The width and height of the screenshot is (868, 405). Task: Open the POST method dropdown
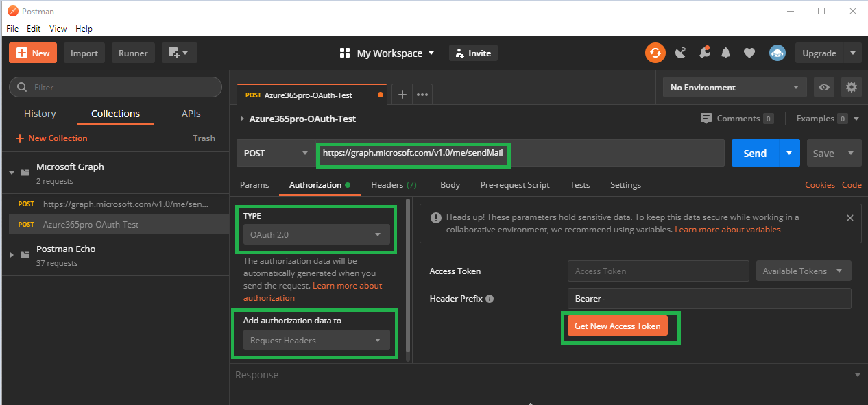276,153
